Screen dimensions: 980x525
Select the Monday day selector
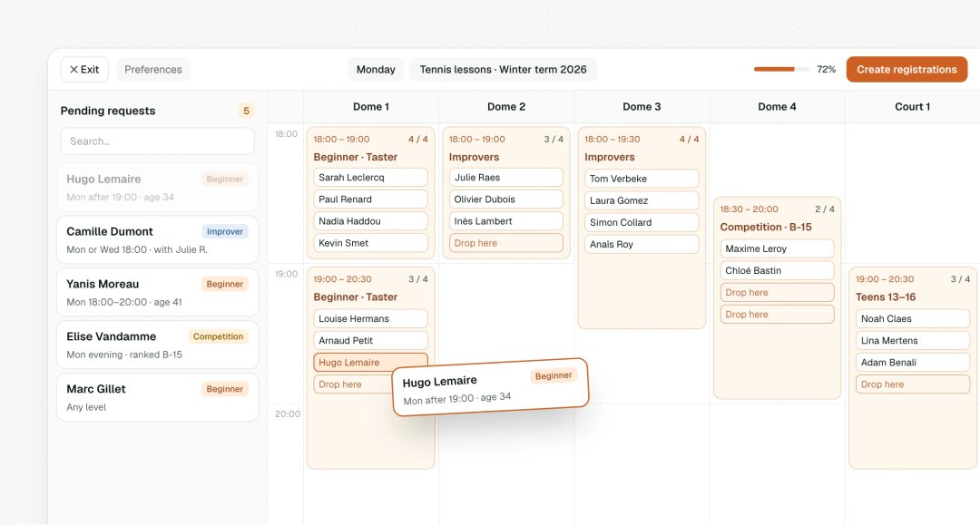pos(376,69)
